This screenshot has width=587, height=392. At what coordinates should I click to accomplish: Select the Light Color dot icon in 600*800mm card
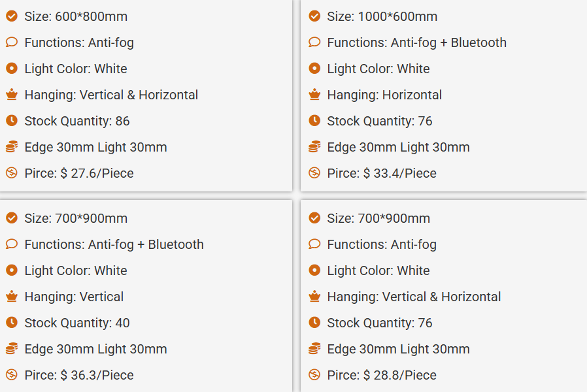click(x=12, y=69)
